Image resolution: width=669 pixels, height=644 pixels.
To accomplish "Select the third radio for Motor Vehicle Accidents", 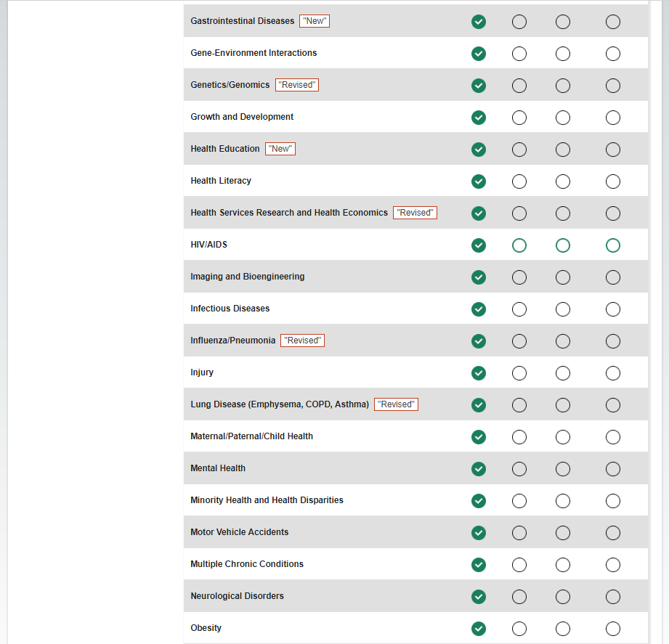I will pyautogui.click(x=563, y=533).
